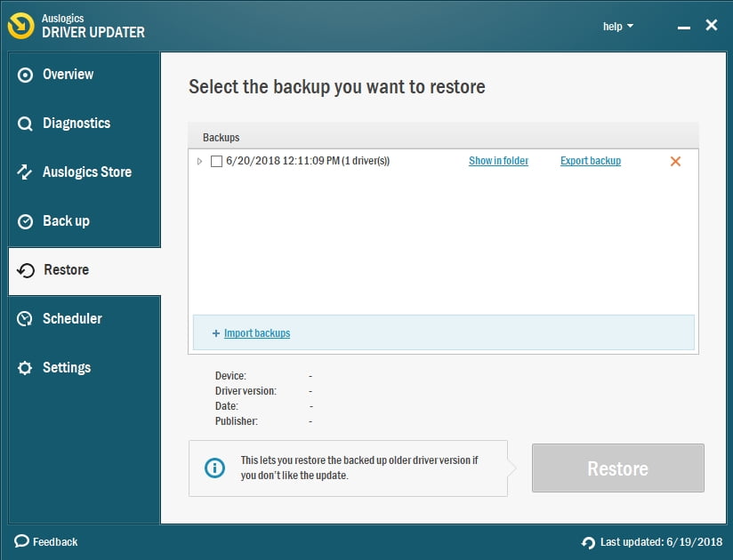The image size is (733, 560).
Task: Click the Restore circular arrow icon
Action: pos(26,270)
